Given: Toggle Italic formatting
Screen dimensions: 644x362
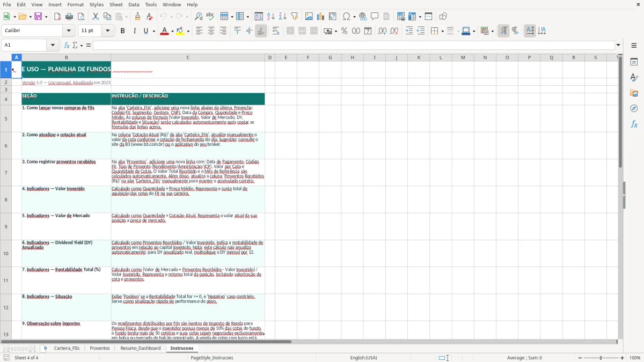Looking at the screenshot, I should click(x=134, y=31).
